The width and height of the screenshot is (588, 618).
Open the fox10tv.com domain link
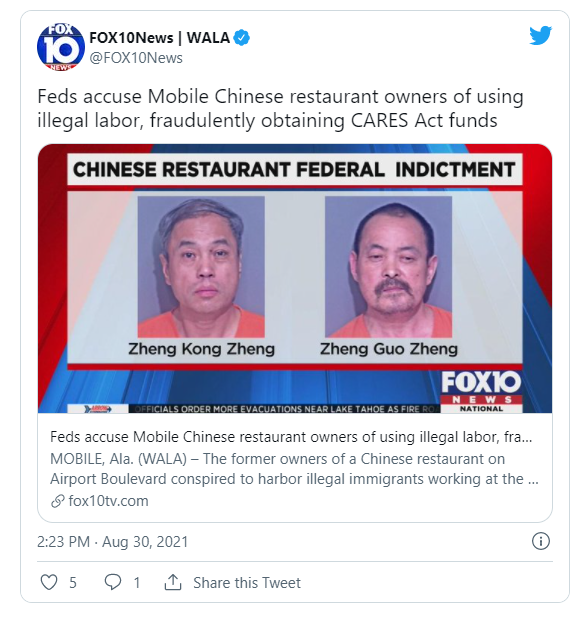click(x=108, y=501)
